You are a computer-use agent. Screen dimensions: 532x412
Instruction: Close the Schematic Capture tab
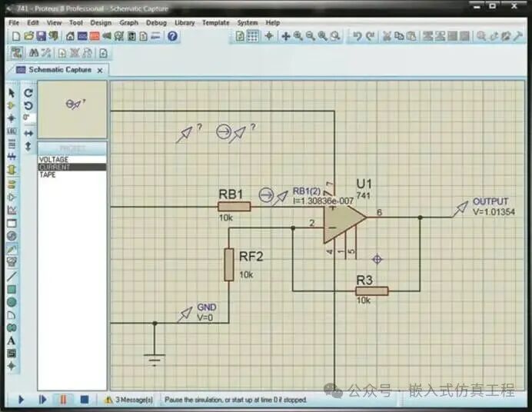pos(100,71)
